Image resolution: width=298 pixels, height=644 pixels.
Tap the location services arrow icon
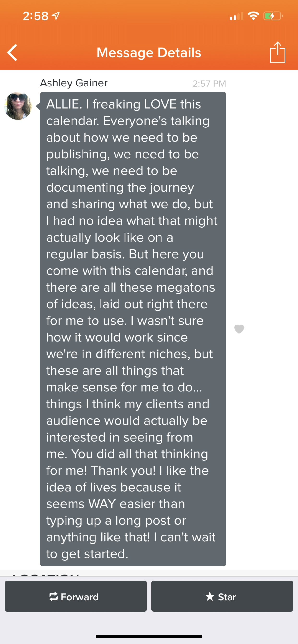[56, 16]
